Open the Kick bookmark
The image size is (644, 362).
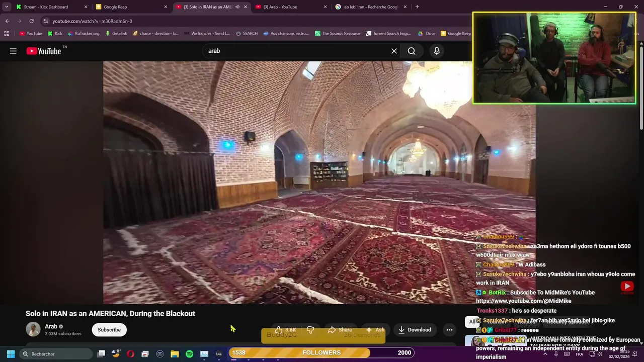point(55,34)
